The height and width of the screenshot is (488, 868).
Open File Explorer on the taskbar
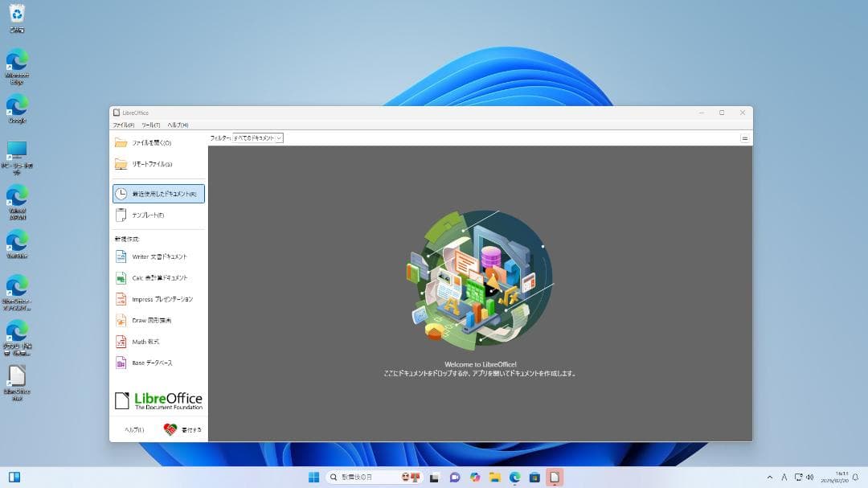(495, 477)
